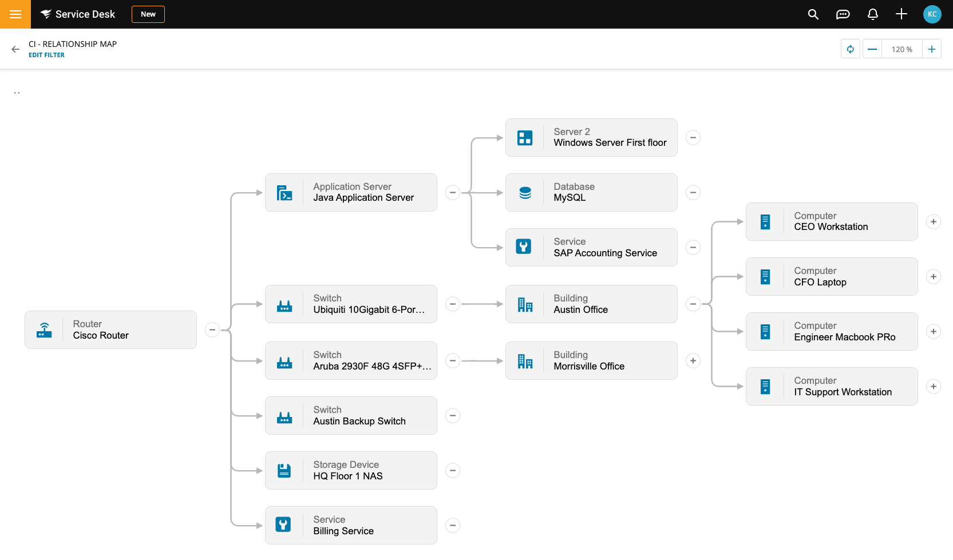
Task: Decrease the map zoom level
Action: click(x=872, y=49)
